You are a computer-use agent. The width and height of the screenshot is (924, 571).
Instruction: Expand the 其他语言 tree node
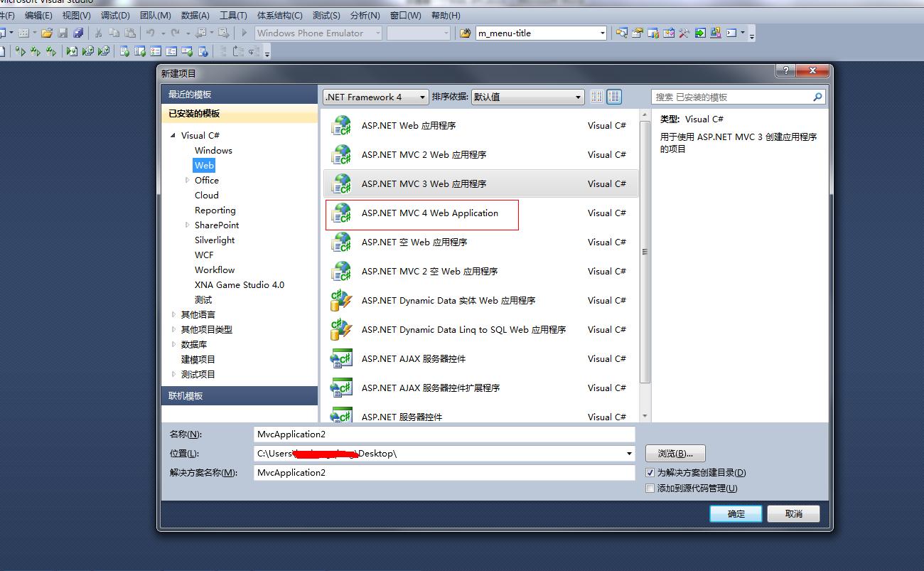[x=173, y=315]
